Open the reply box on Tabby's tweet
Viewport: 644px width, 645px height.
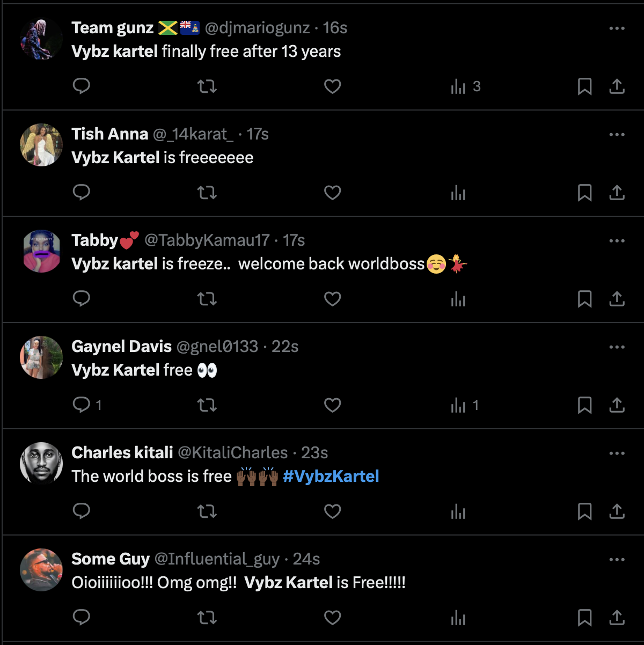coord(81,298)
